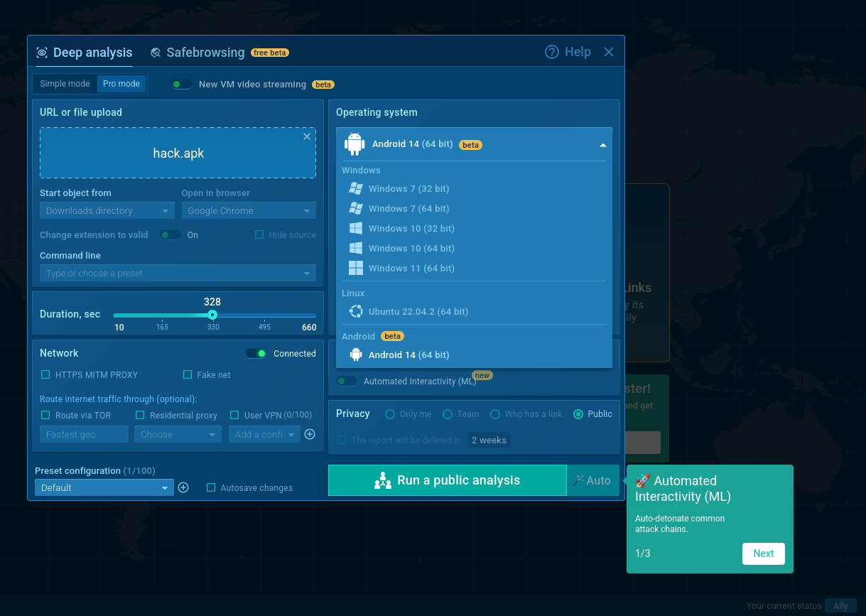Open the 2 weeks deletion period selector
The image size is (866, 616).
point(489,440)
